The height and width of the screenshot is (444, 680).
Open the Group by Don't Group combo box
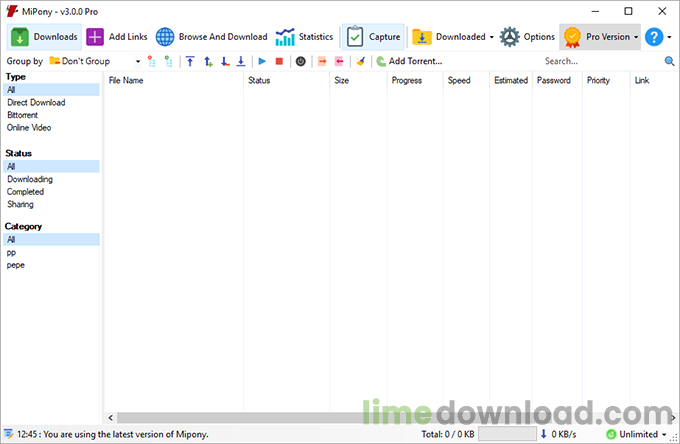tap(95, 61)
